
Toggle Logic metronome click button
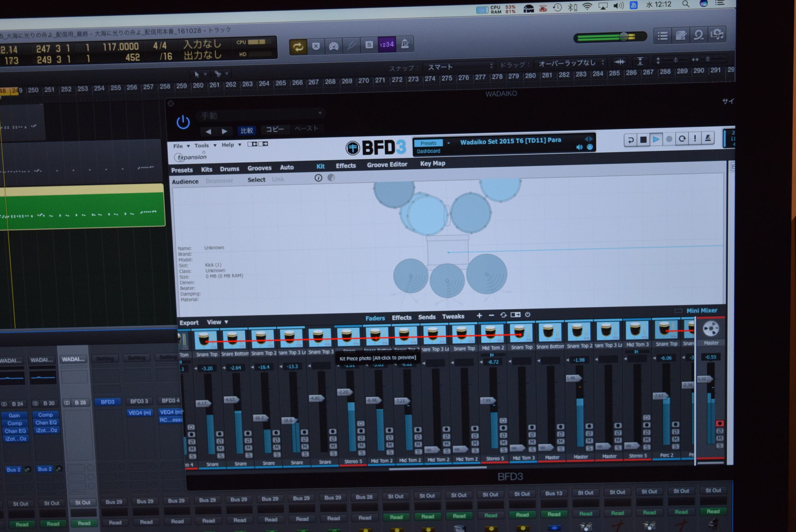click(405, 44)
